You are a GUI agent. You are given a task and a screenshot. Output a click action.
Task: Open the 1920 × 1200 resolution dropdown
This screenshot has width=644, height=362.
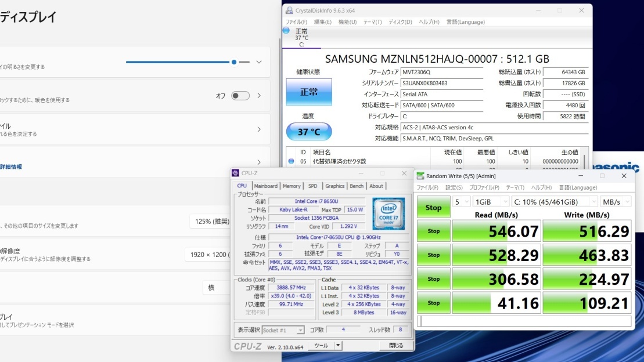point(208,255)
